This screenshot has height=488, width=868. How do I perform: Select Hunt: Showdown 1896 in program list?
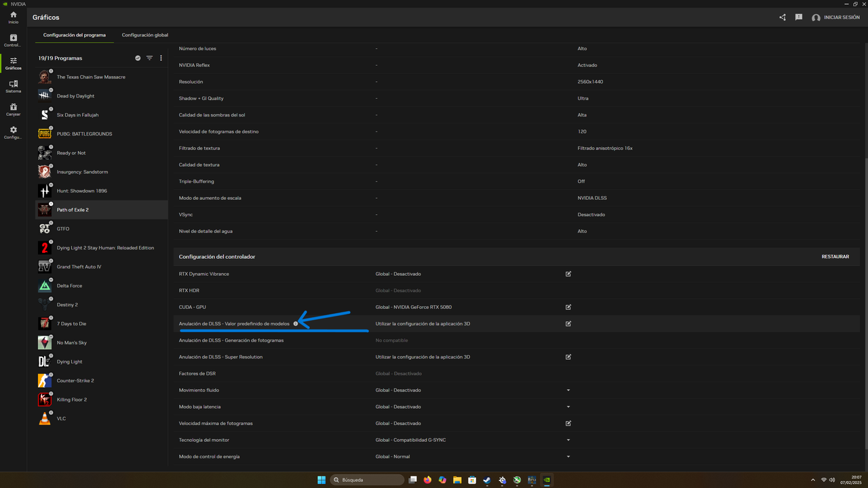pyautogui.click(x=102, y=191)
